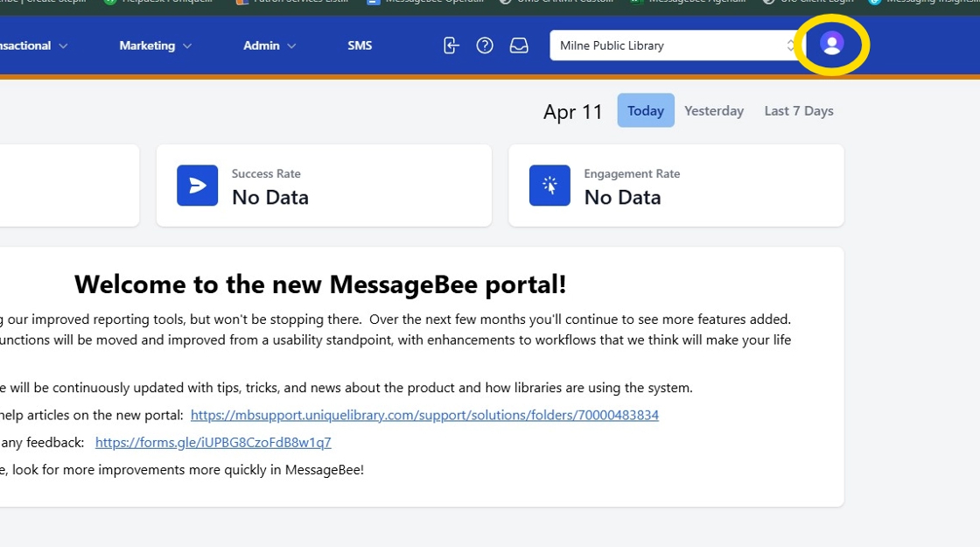The height and width of the screenshot is (547, 980).
Task: Open the mbsupport help articles link
Action: click(x=424, y=415)
